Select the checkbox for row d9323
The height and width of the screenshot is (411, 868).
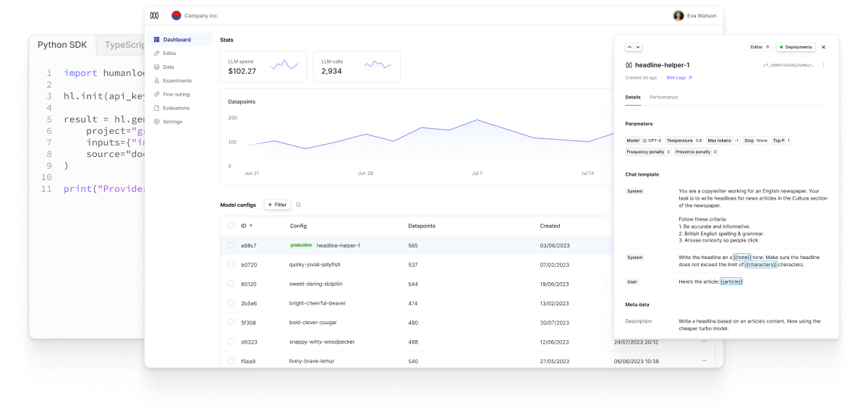231,342
